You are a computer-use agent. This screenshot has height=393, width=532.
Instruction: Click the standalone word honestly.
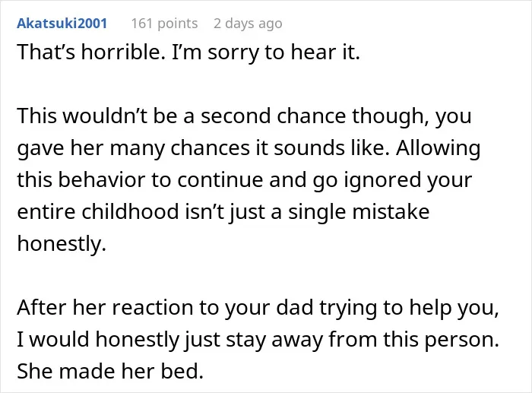(x=62, y=244)
